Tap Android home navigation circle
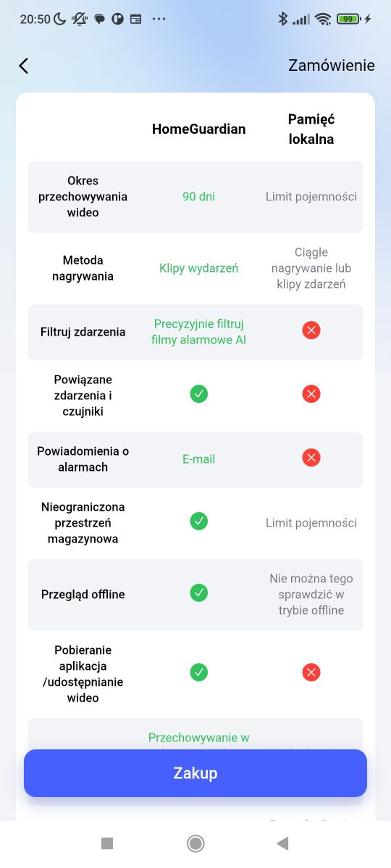The height and width of the screenshot is (868, 391). pyautogui.click(x=195, y=843)
